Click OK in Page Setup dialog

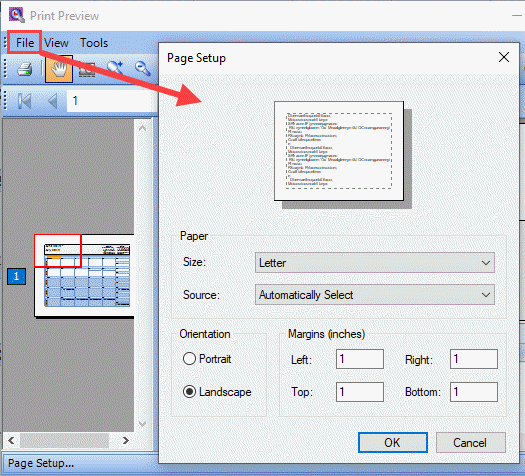click(393, 443)
